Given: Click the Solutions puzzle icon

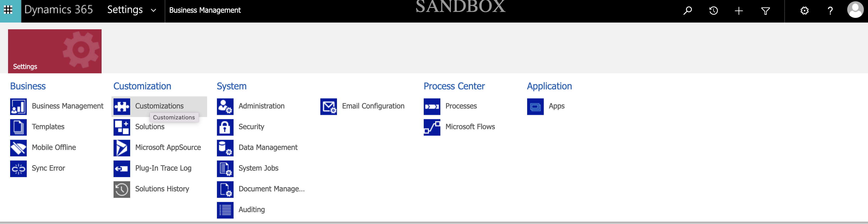Looking at the screenshot, I should (122, 127).
